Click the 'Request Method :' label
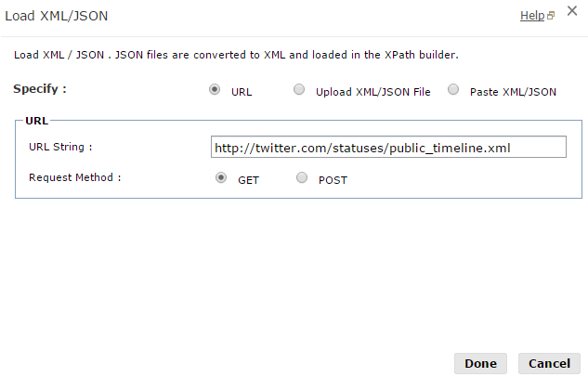 (74, 176)
